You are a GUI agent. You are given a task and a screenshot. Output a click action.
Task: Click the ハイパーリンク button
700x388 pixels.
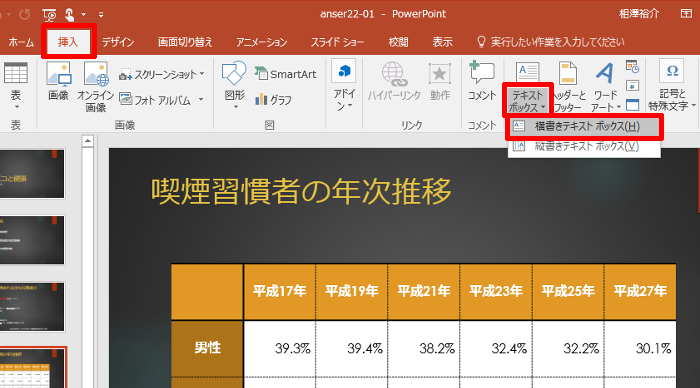coord(394,81)
